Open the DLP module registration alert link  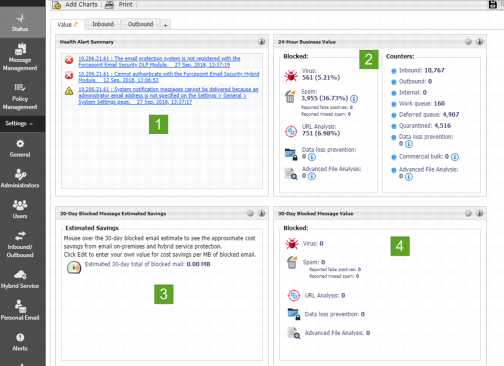159,61
